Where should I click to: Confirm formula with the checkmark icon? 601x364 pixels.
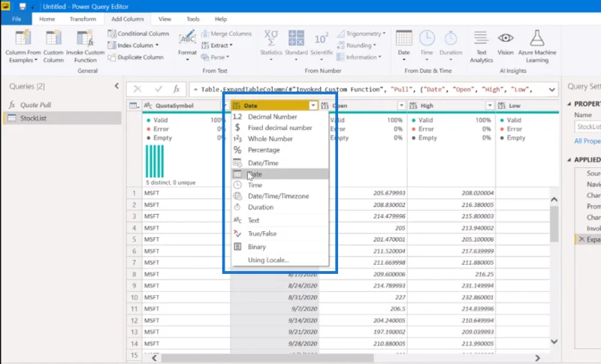pos(159,89)
